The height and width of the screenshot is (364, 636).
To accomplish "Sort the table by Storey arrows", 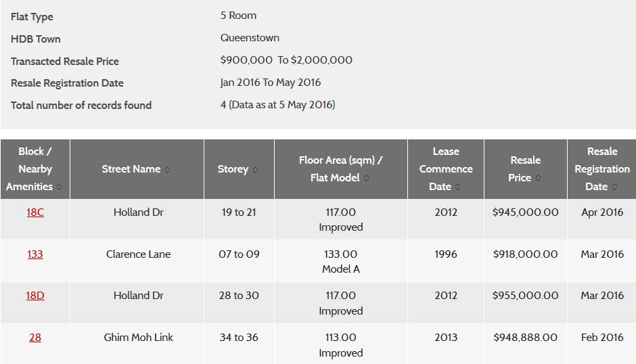I will (255, 170).
